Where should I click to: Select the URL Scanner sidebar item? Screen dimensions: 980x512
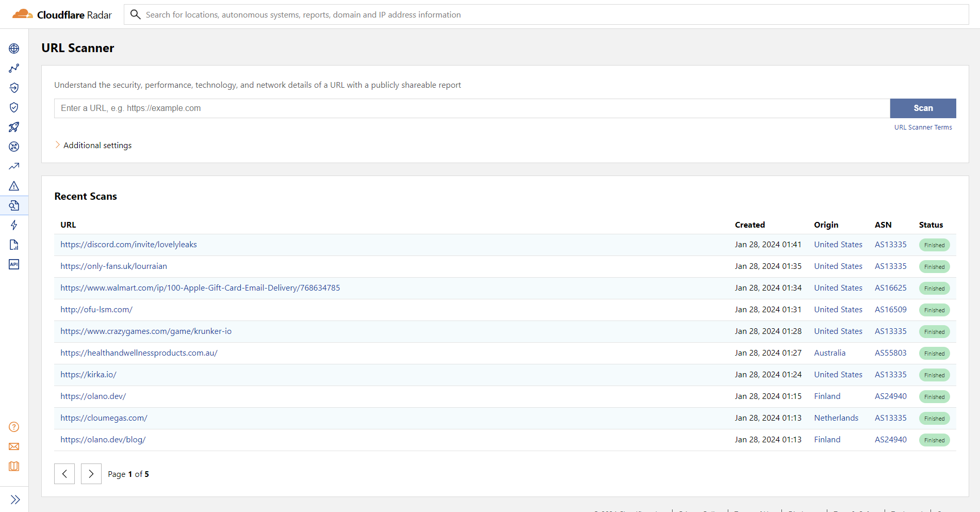pyautogui.click(x=14, y=205)
